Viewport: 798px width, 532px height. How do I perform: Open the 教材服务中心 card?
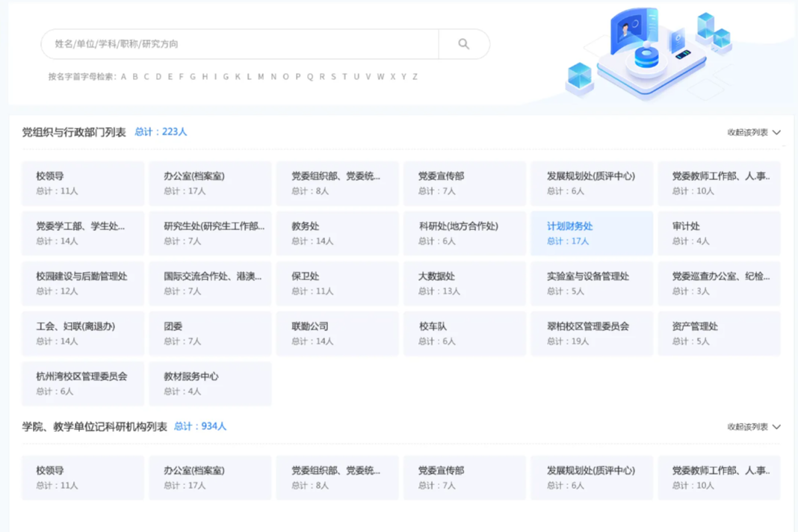[210, 383]
